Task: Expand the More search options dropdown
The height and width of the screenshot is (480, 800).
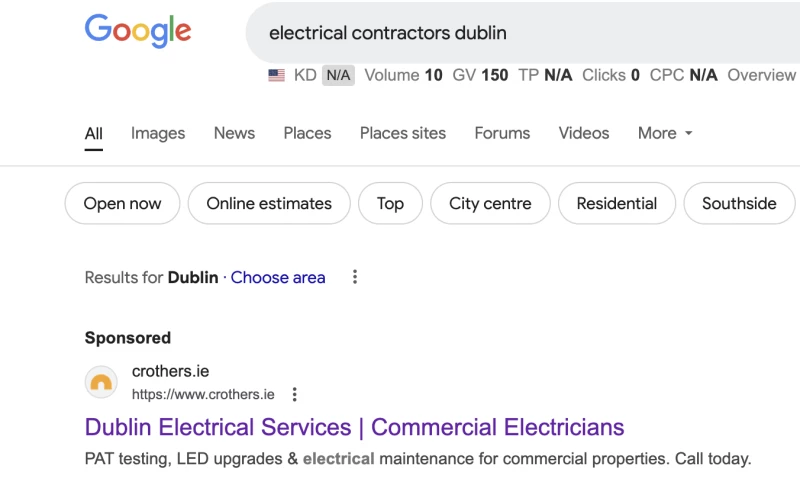Action: click(x=665, y=133)
